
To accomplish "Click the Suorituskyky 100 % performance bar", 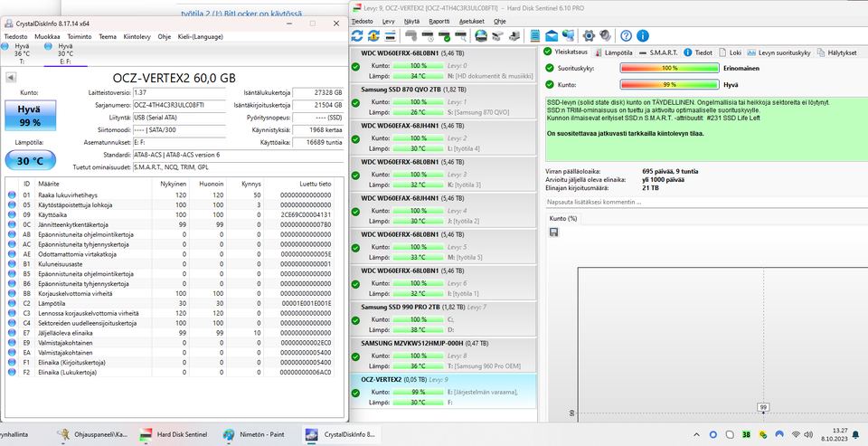I will pos(669,68).
